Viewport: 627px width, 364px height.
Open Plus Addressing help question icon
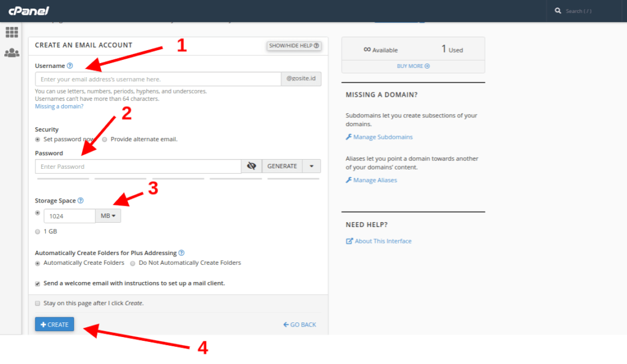click(181, 253)
